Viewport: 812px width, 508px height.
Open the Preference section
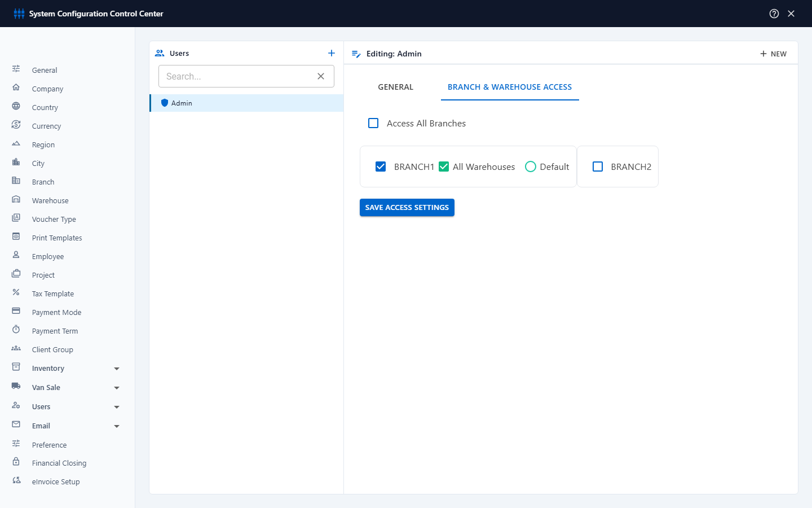50,445
